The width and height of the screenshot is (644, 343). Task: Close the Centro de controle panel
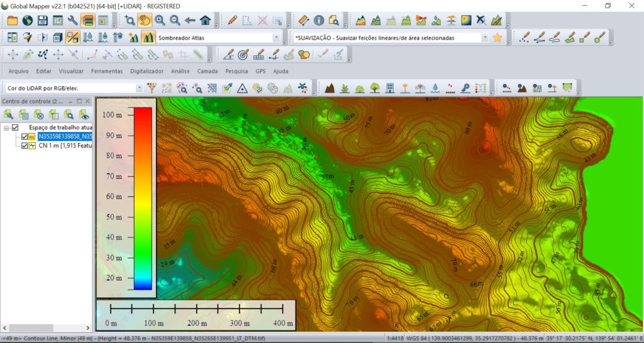point(88,101)
